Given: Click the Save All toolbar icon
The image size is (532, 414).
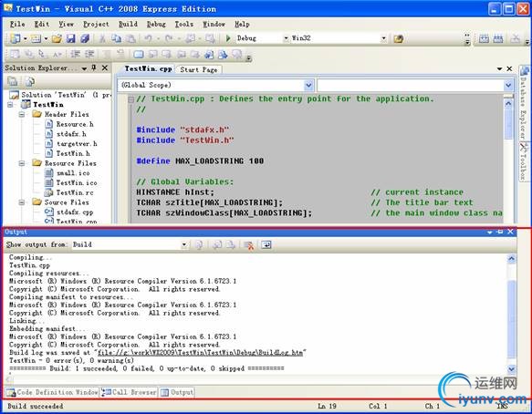Looking at the screenshot, I should tap(85, 38).
